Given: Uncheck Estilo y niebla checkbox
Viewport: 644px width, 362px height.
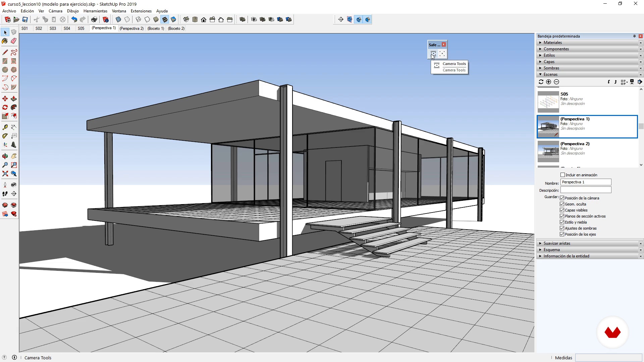Looking at the screenshot, I should point(562,222).
